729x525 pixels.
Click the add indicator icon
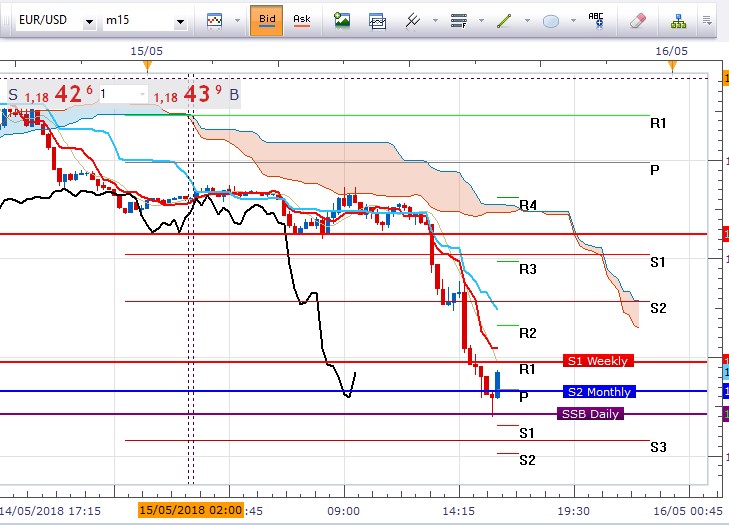tap(342, 21)
